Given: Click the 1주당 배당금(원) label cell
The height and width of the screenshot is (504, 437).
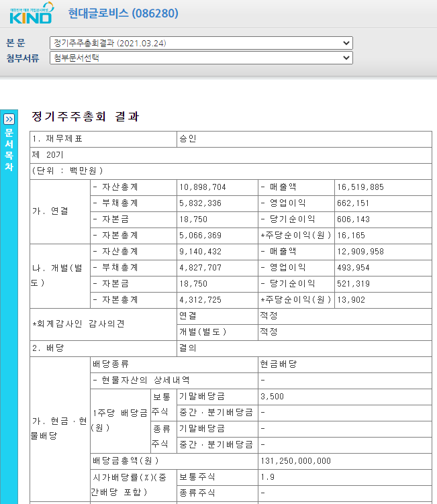Looking at the screenshot, I should pyautogui.click(x=120, y=421).
